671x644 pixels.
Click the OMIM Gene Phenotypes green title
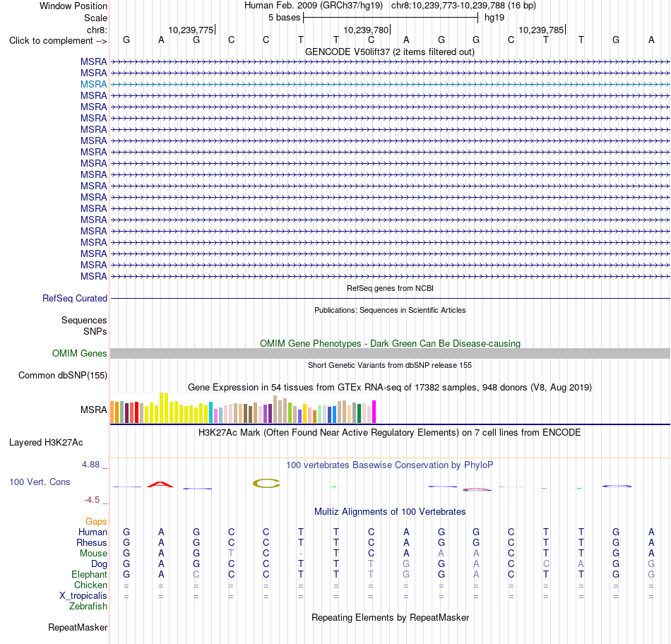click(390, 343)
